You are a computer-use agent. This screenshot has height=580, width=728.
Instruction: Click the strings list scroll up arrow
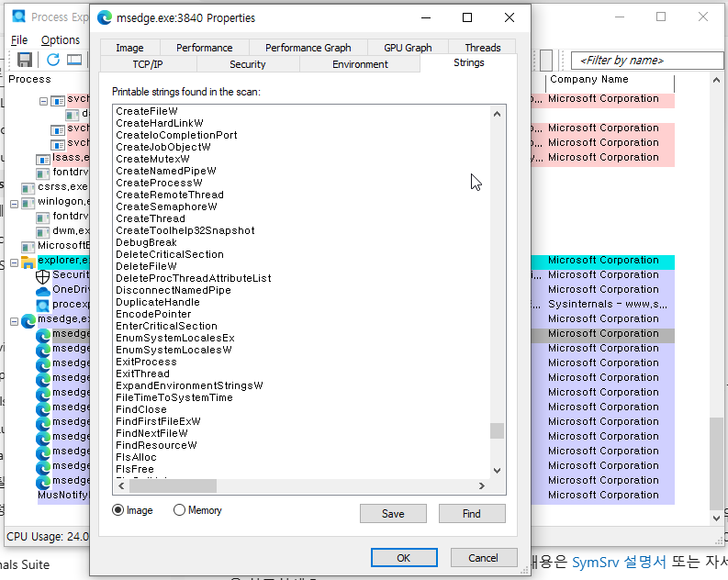point(497,114)
